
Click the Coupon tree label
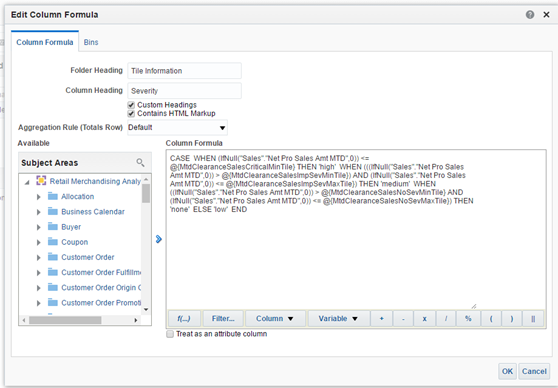pyautogui.click(x=74, y=242)
